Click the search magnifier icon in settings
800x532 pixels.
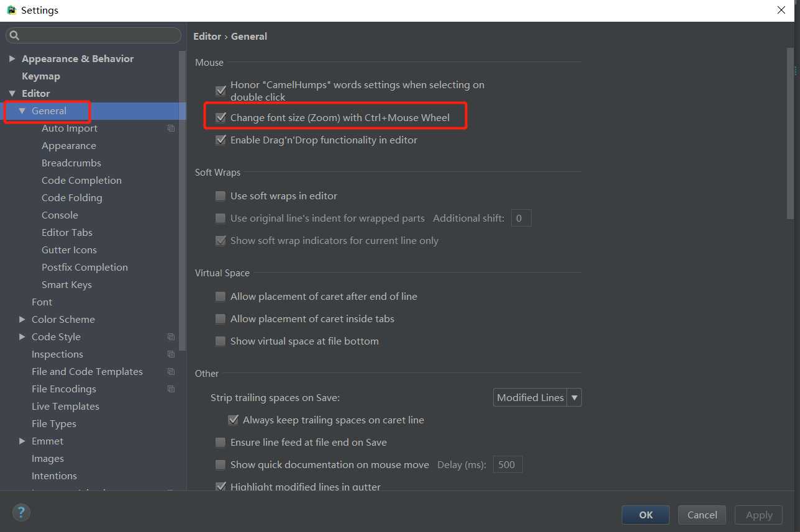point(15,35)
